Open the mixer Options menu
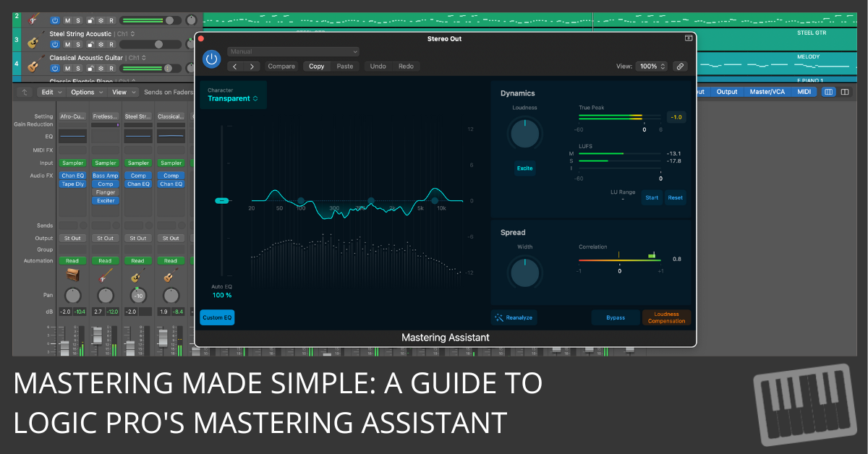The height and width of the screenshot is (454, 868). [x=85, y=92]
